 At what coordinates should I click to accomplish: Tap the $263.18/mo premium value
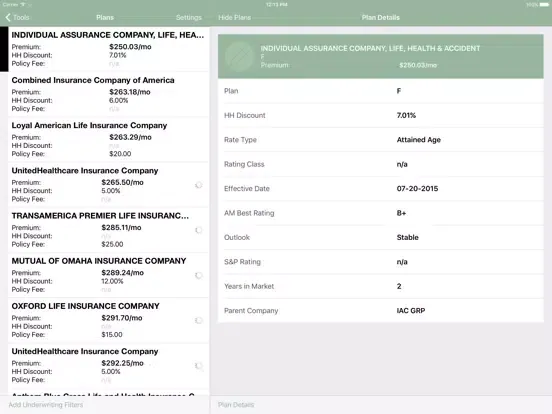[x=130, y=92]
